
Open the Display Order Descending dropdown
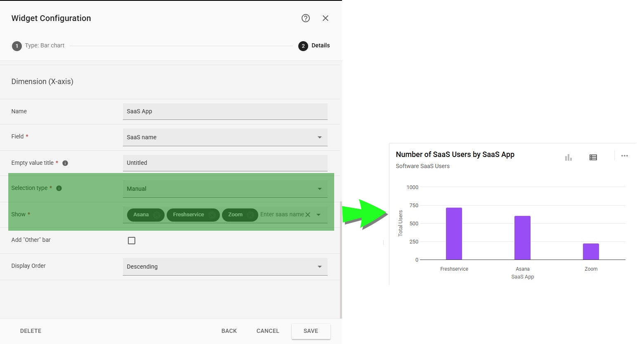[x=225, y=267]
